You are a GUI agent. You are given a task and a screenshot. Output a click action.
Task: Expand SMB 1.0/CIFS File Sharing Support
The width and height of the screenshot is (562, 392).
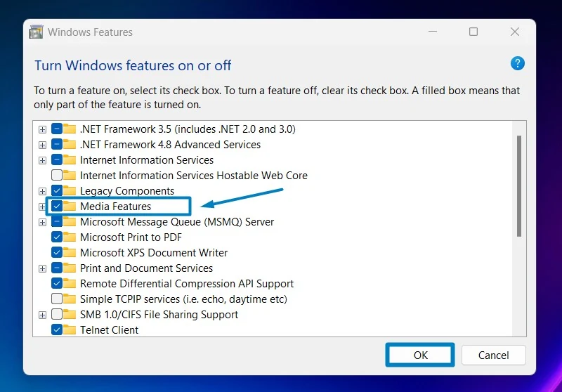pyautogui.click(x=42, y=315)
